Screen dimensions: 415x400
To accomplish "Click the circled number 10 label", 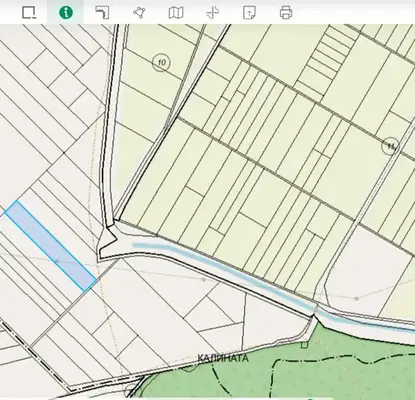I will click(x=162, y=63).
